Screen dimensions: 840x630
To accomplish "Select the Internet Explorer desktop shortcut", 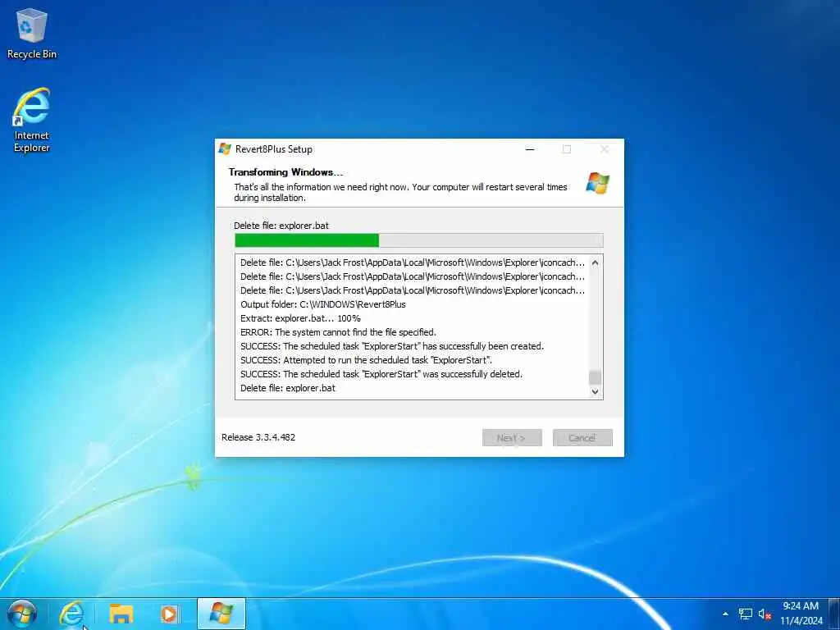I will pyautogui.click(x=31, y=120).
